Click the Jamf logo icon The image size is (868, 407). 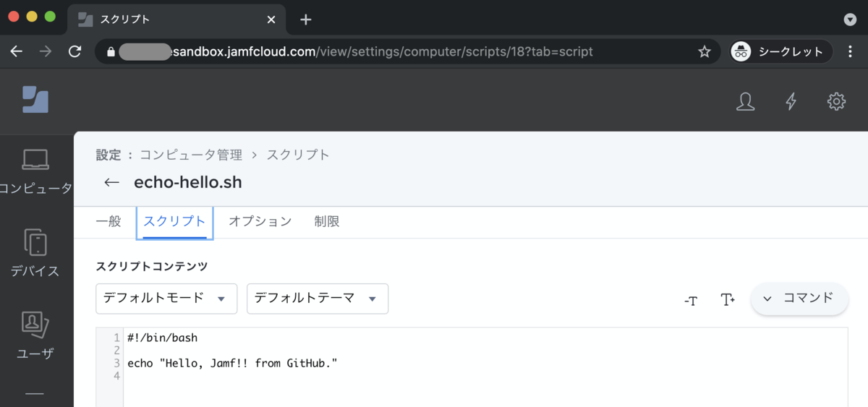point(35,100)
